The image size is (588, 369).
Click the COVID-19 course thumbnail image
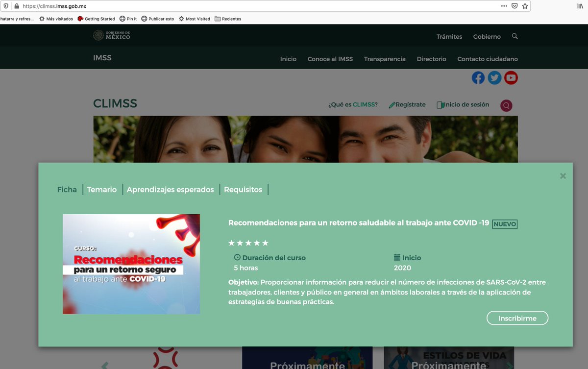[131, 264]
